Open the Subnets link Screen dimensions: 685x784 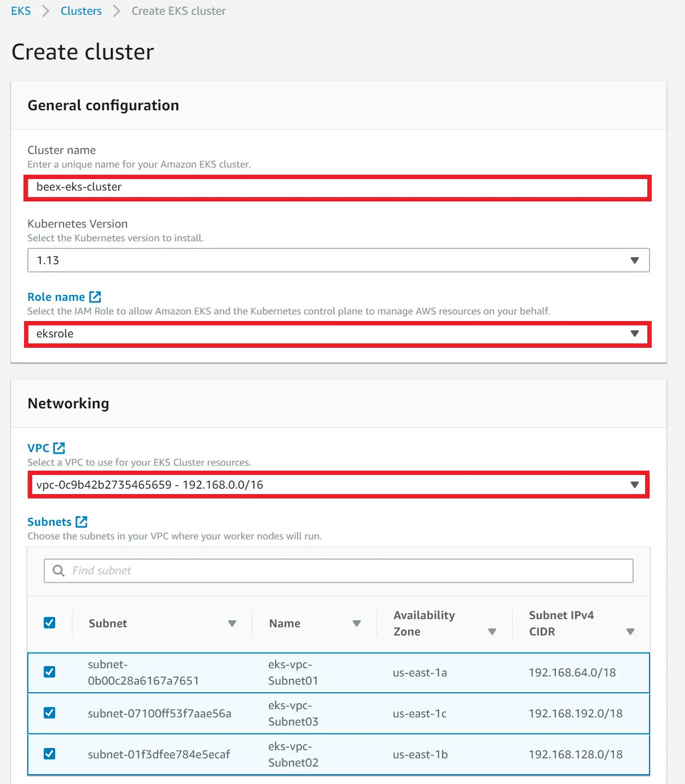(49, 522)
